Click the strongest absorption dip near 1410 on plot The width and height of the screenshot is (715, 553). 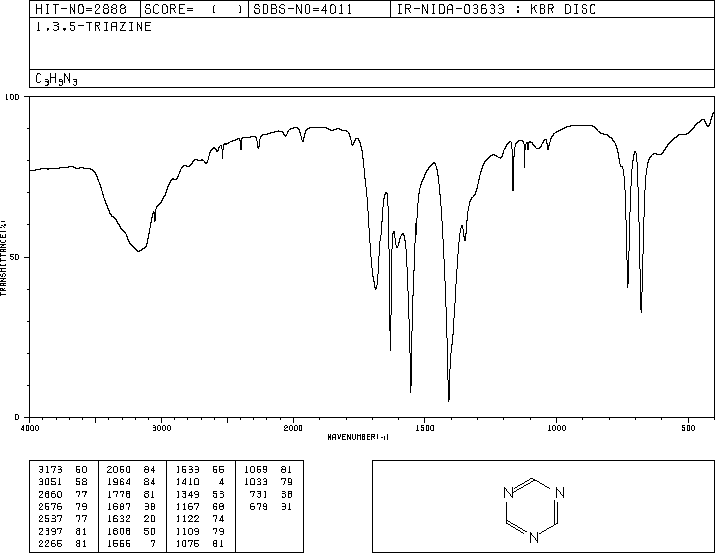tap(449, 400)
